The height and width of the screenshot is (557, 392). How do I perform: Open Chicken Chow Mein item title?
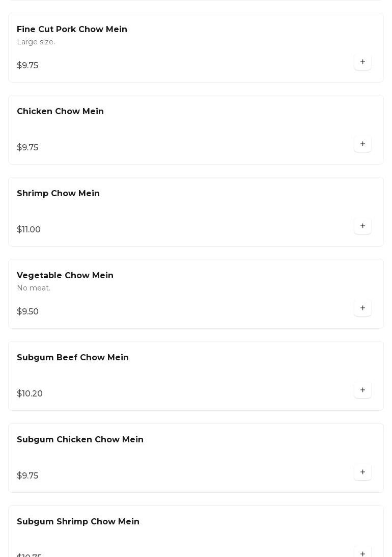60,112
